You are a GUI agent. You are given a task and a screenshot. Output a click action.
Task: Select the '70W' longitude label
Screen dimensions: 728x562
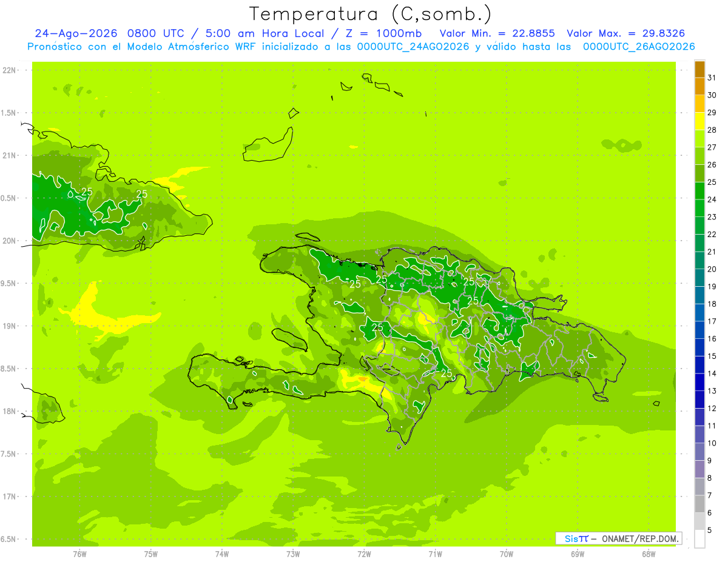click(507, 554)
